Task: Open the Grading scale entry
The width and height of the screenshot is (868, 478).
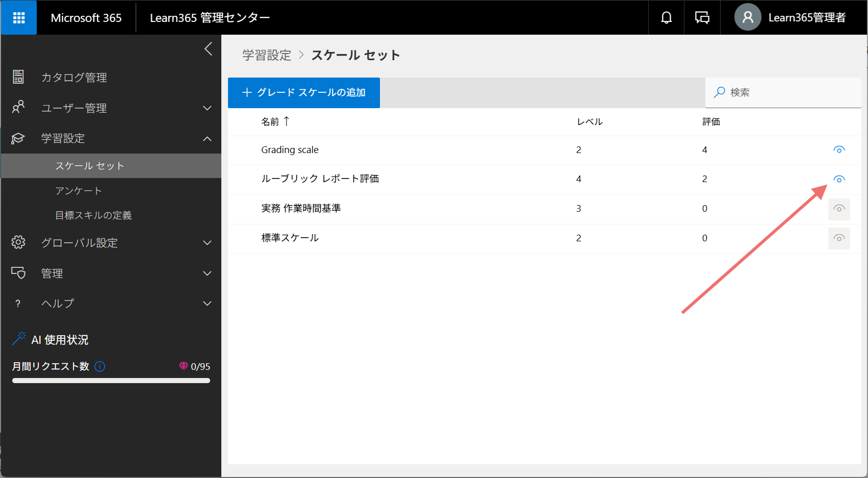Action: pyautogui.click(x=290, y=150)
